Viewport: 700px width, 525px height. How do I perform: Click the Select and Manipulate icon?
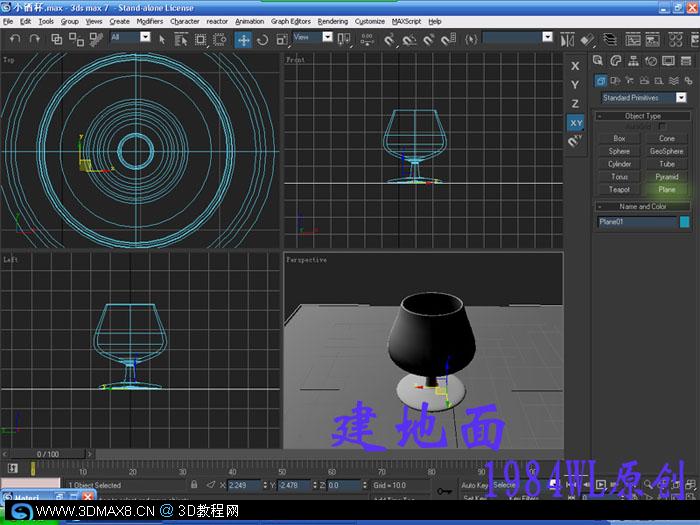(367, 40)
